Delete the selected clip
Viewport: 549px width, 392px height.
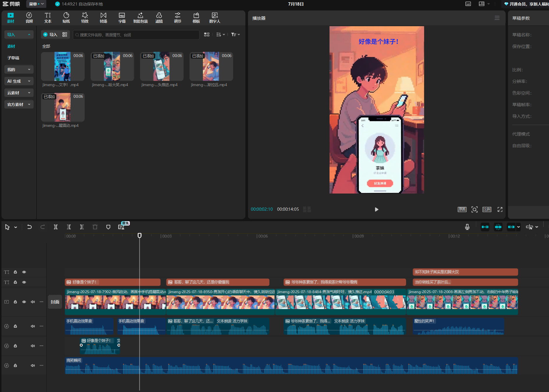point(95,227)
